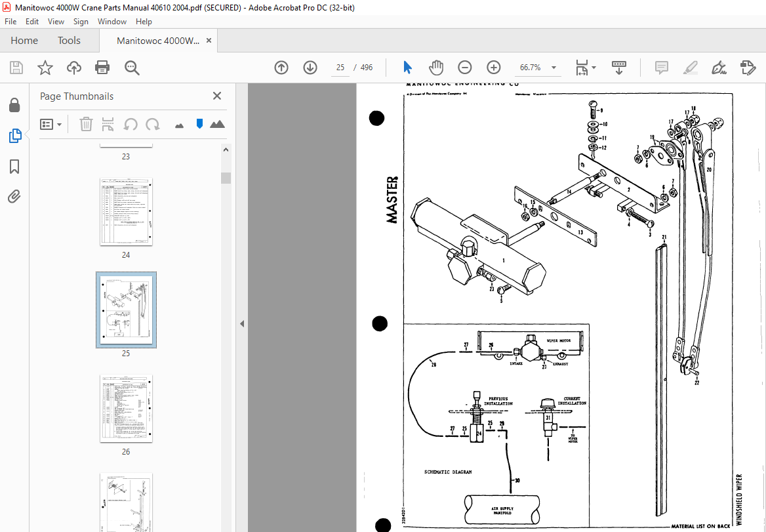The image size is (766, 532).
Task: Activate the hand pan tool
Action: point(435,68)
